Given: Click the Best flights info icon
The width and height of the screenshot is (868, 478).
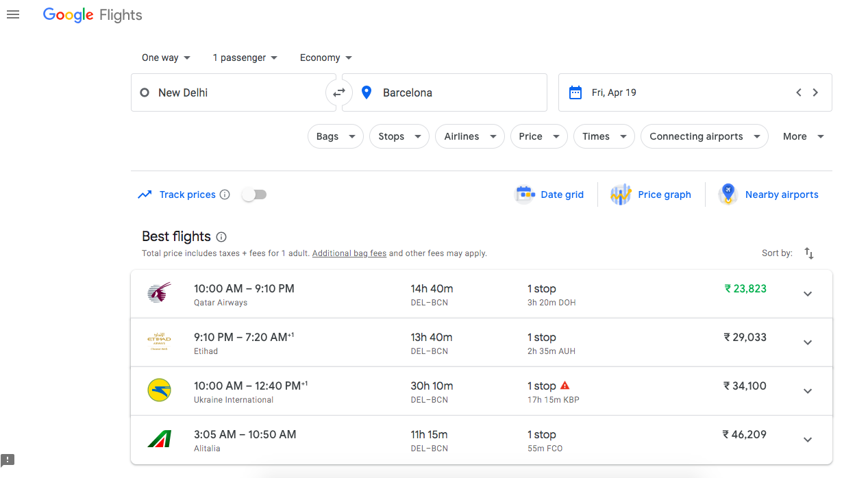Looking at the screenshot, I should tap(221, 237).
